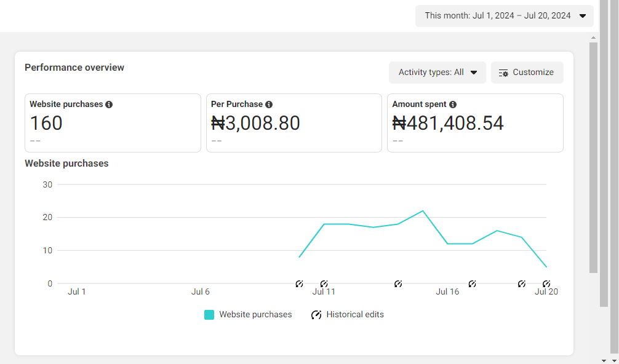
Task: Click the historical edit marker at Jul 10
Action: (x=299, y=283)
